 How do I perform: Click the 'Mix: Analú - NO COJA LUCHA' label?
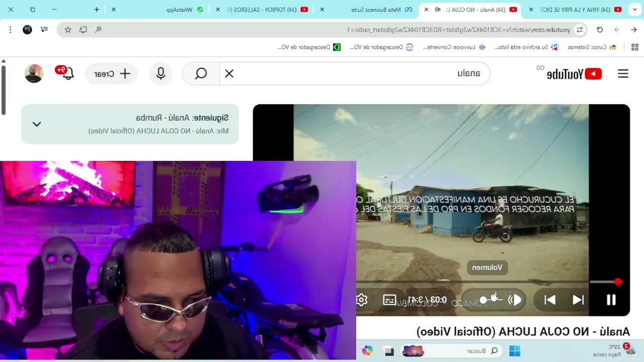click(x=158, y=131)
